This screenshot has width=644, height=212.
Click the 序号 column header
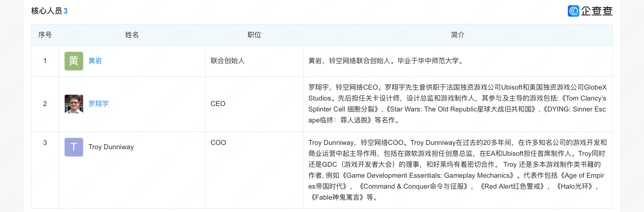(45, 35)
